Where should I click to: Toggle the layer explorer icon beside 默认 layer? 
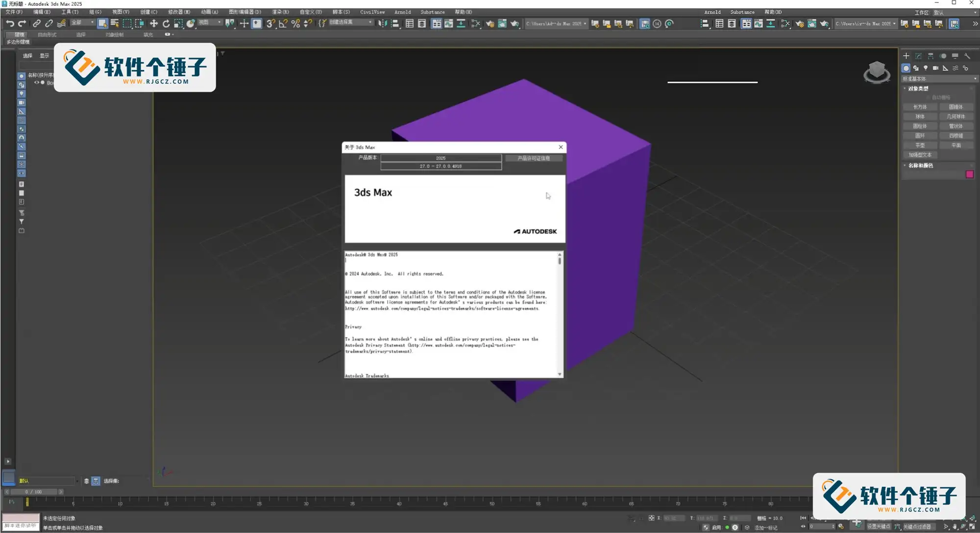click(86, 481)
